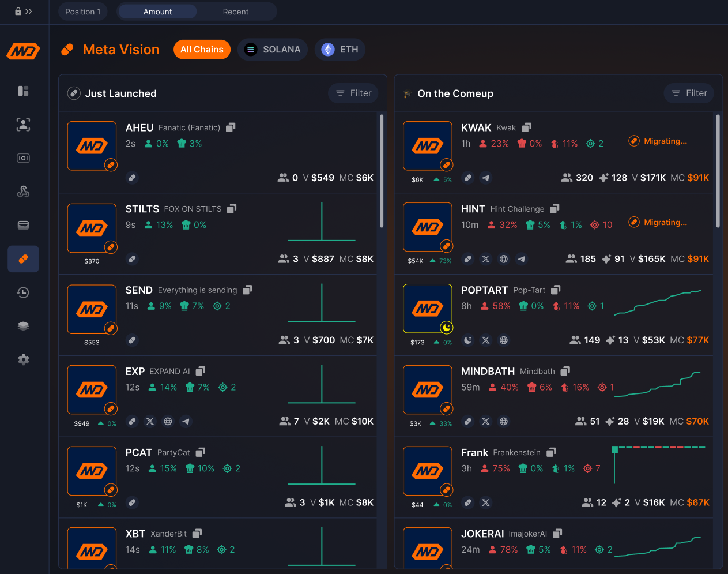Viewport: 728px width, 574px height.
Task: Copy PCAT token name
Action: 200,453
